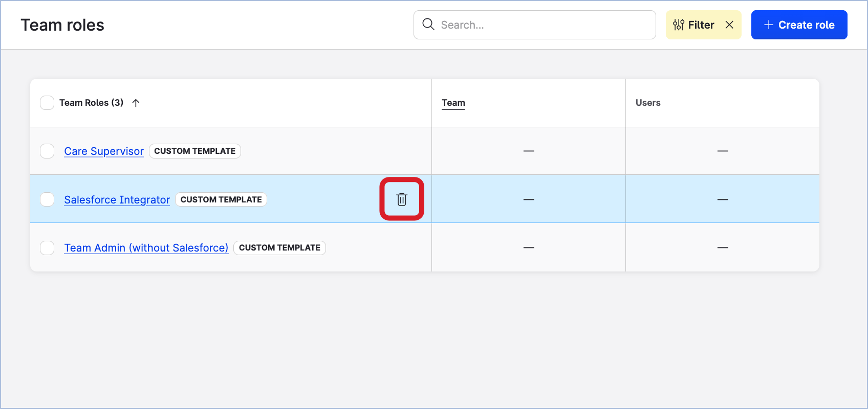
Task: Open Team Admin (without Salesforce) role
Action: pos(146,248)
